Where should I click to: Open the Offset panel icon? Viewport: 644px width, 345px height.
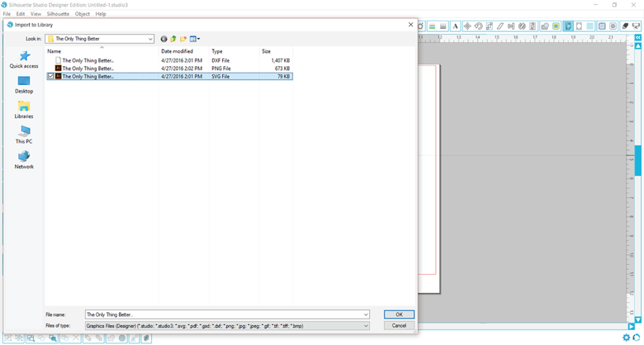click(x=602, y=26)
